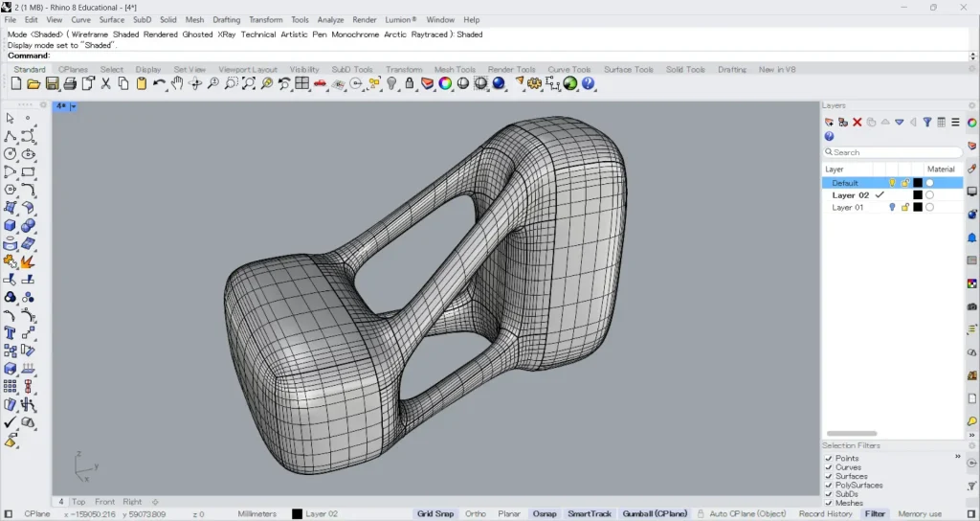Select the Circle tool in left sidebar
Screen dimensions: 980x521
click(10, 154)
